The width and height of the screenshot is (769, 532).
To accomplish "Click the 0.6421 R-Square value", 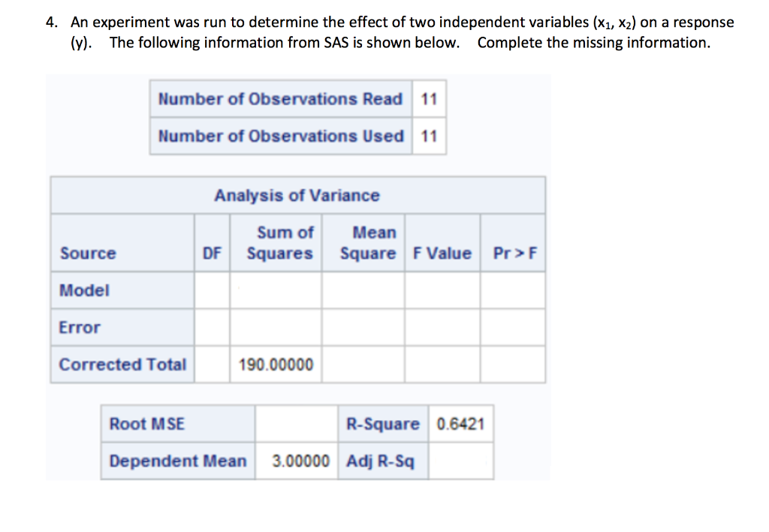I will click(460, 424).
